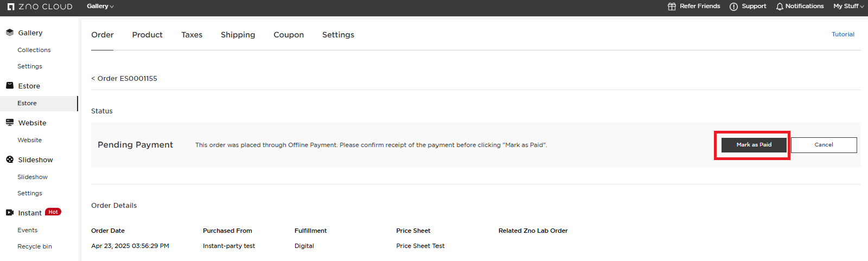The height and width of the screenshot is (261, 868).
Task: Click the Notifications bell icon
Action: [x=780, y=7]
